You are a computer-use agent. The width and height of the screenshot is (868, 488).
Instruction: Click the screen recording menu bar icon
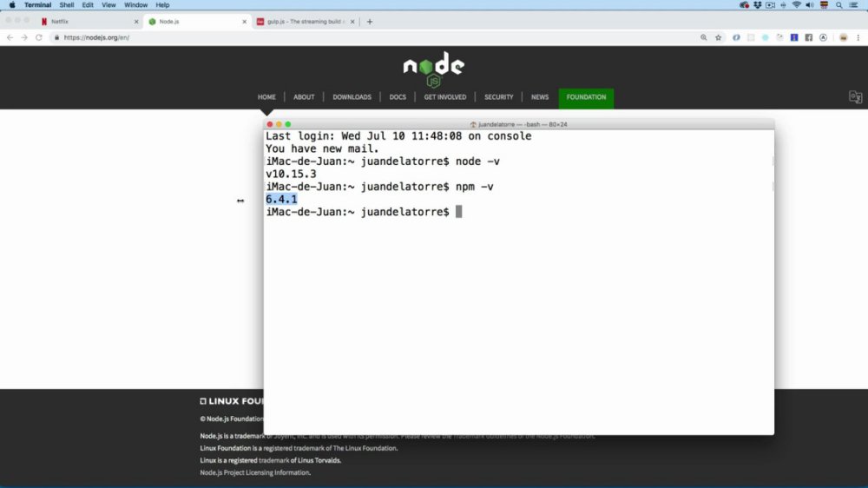(770, 5)
